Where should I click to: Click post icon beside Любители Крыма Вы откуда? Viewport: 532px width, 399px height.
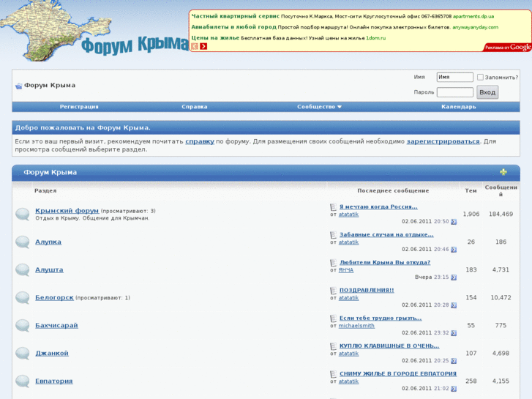[x=333, y=263]
